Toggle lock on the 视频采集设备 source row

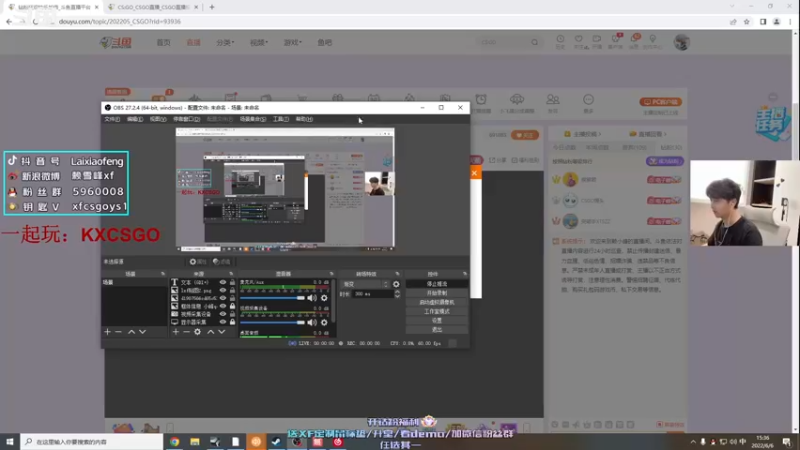tap(233, 314)
